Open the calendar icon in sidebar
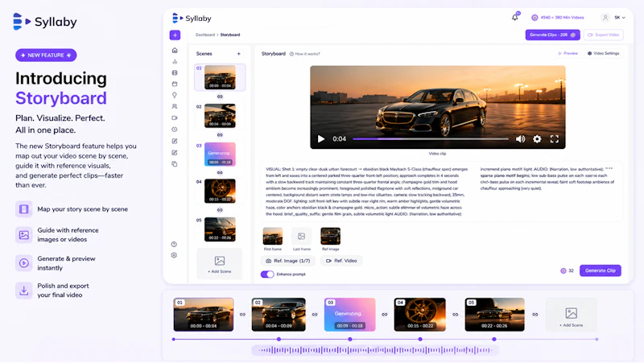 (175, 84)
